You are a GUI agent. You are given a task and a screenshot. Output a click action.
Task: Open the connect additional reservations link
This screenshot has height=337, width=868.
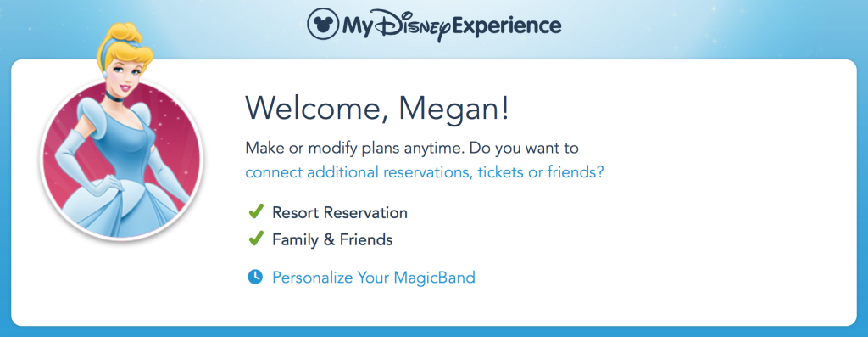point(424,172)
